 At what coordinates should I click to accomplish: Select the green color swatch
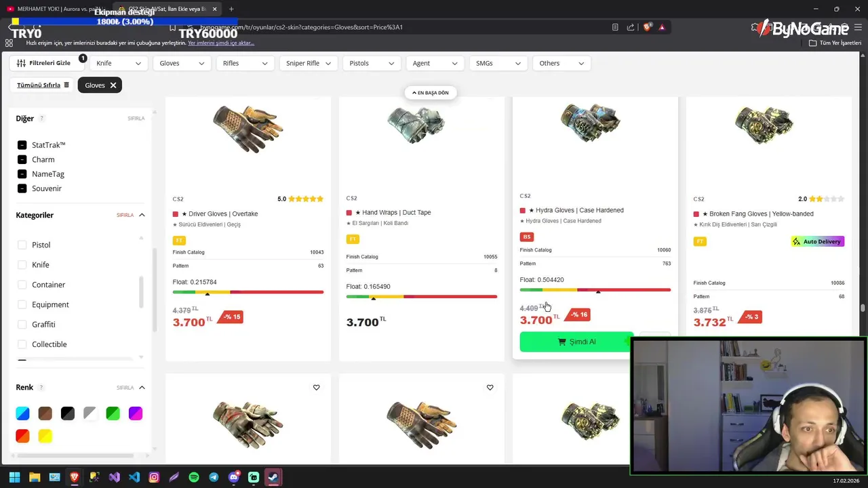pyautogui.click(x=113, y=413)
